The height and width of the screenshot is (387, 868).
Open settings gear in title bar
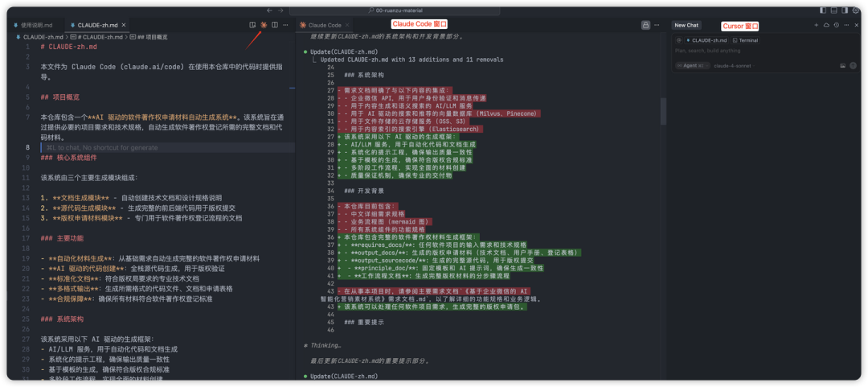click(856, 10)
